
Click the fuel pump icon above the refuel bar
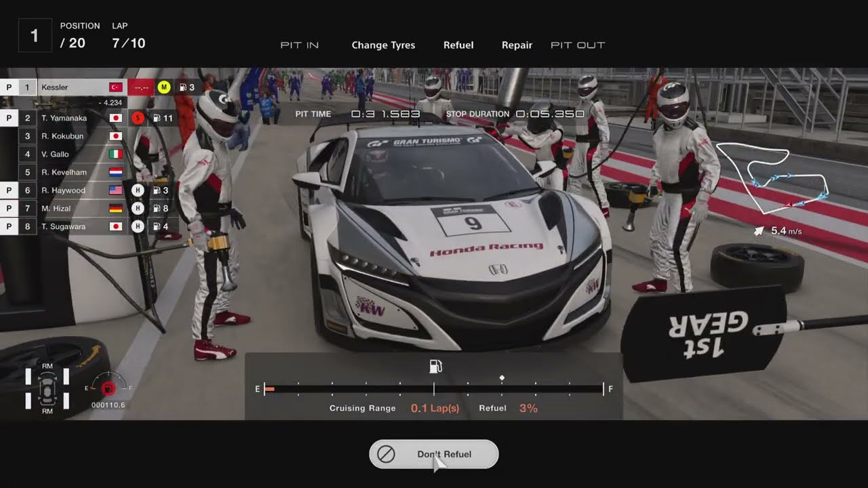[435, 367]
